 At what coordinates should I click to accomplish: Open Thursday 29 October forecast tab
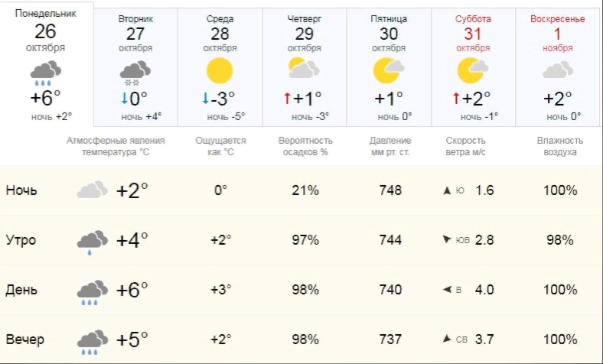click(305, 33)
